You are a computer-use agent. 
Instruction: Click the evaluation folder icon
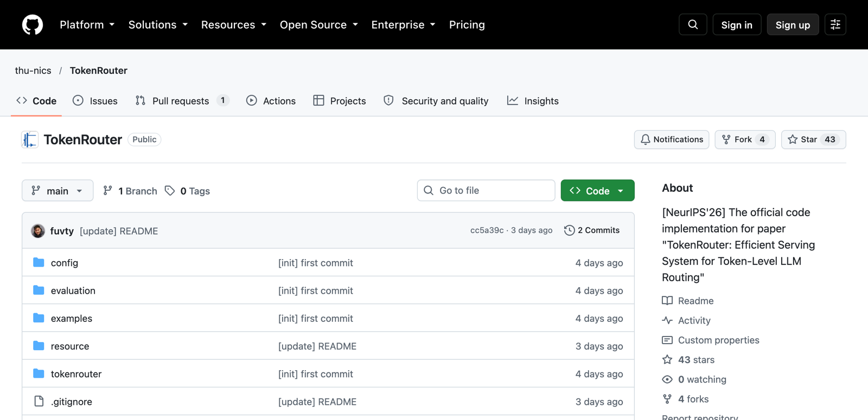39,290
